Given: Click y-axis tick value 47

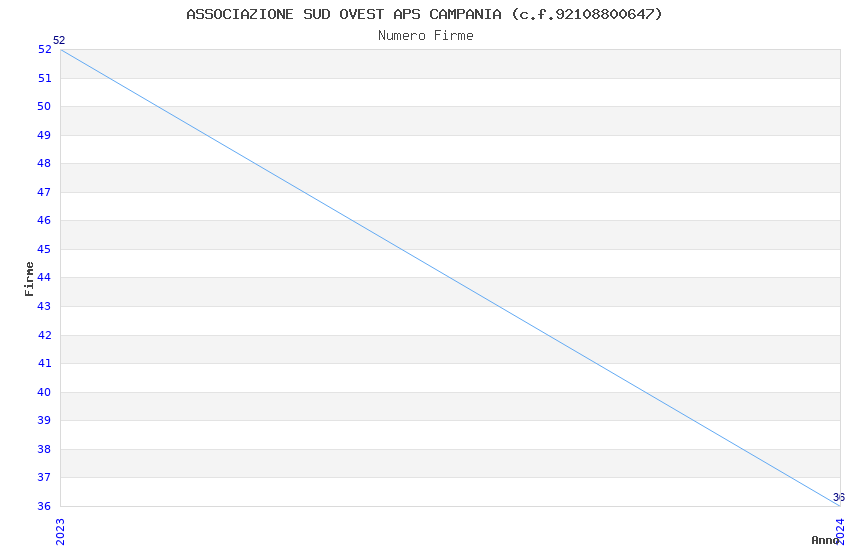Looking at the screenshot, I should pos(44,192).
